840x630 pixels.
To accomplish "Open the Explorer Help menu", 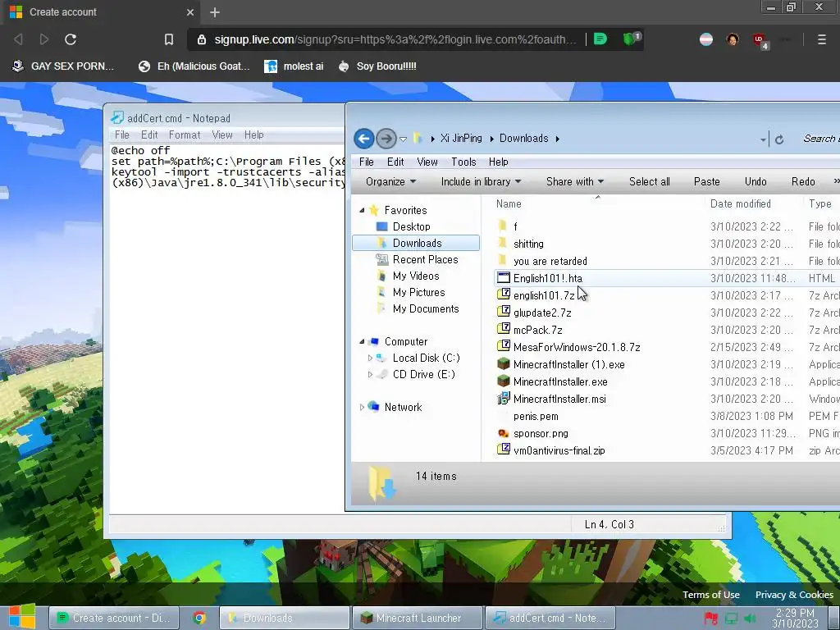I will [498, 162].
